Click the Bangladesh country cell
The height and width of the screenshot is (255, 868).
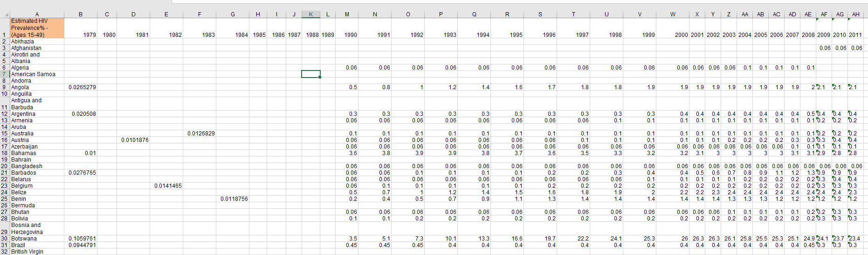(37, 166)
